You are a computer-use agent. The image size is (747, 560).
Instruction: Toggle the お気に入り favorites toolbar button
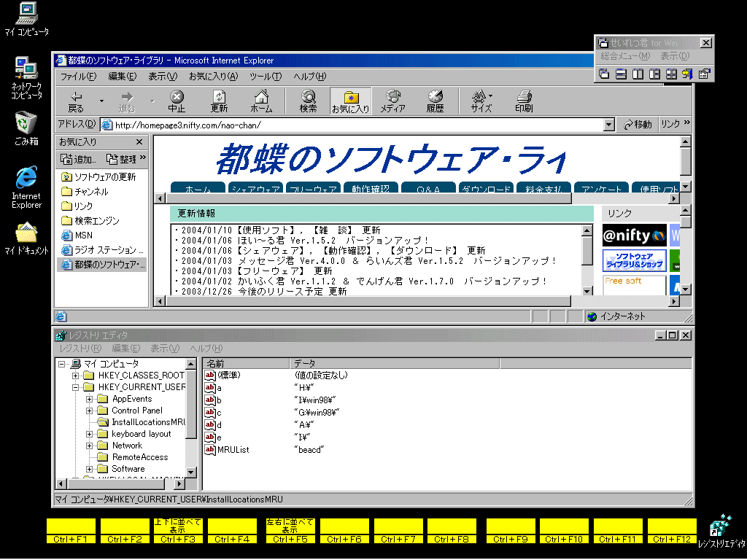[351, 101]
